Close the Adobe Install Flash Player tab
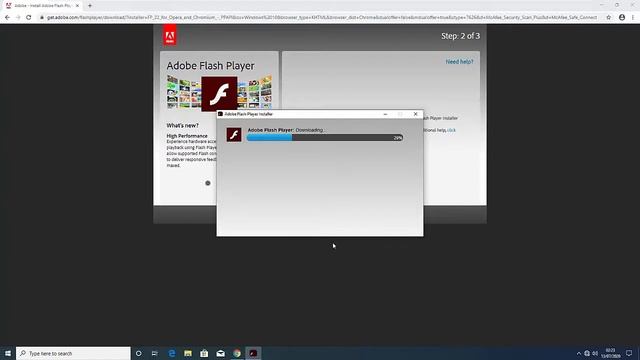Image resolution: width=640 pixels, height=360 pixels. (x=77, y=6)
